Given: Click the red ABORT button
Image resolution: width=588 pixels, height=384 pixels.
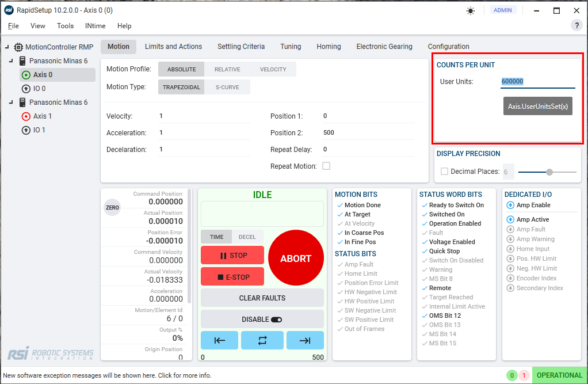Looking at the screenshot, I should 296,258.
